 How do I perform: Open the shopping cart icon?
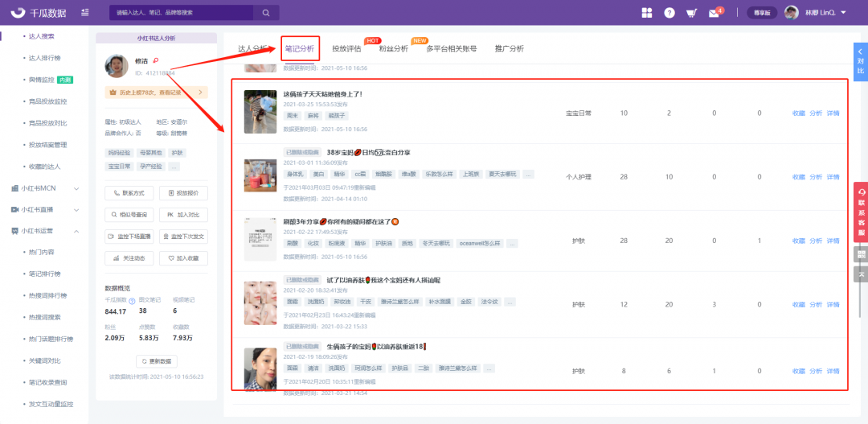691,13
